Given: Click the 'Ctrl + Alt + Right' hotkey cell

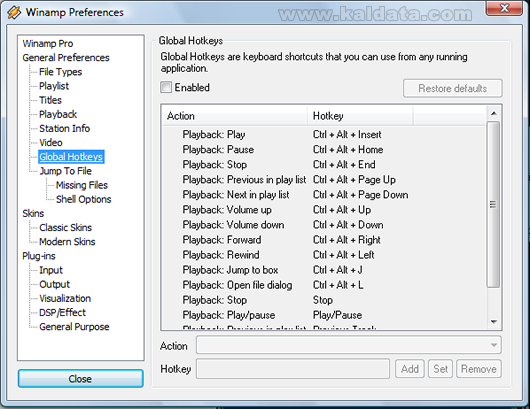Looking at the screenshot, I should (x=347, y=240).
